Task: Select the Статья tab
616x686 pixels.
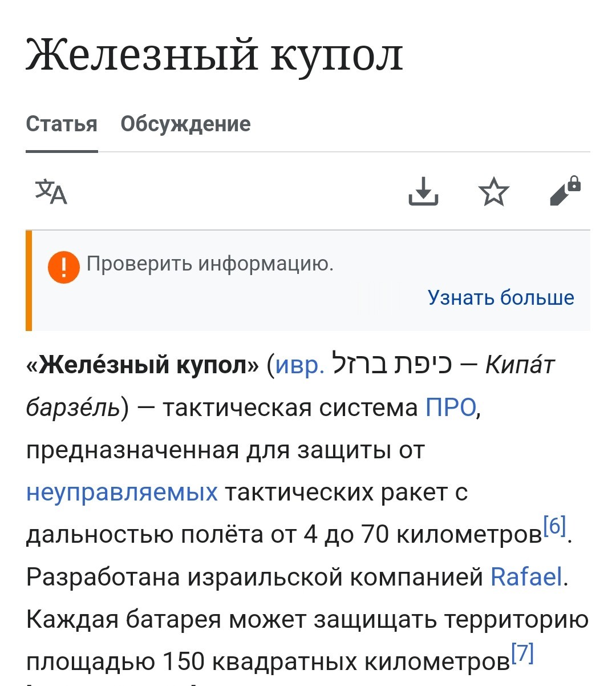Action: click(x=62, y=124)
